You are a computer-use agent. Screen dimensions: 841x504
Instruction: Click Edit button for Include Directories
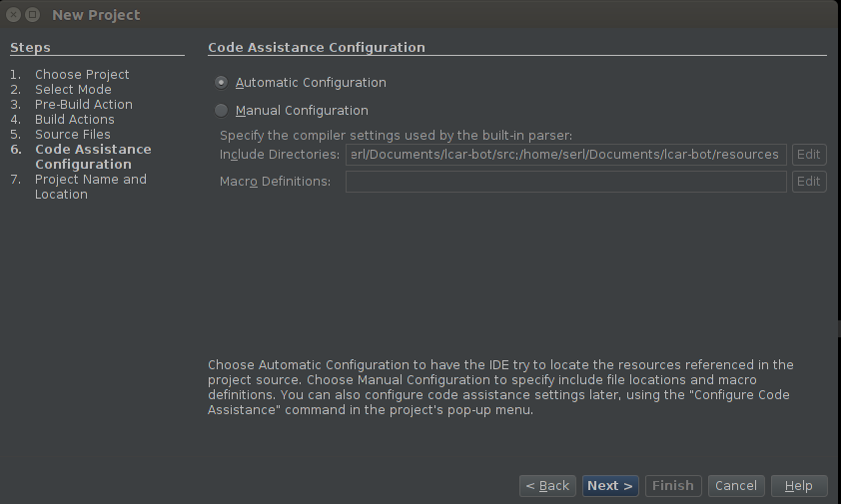click(x=809, y=155)
